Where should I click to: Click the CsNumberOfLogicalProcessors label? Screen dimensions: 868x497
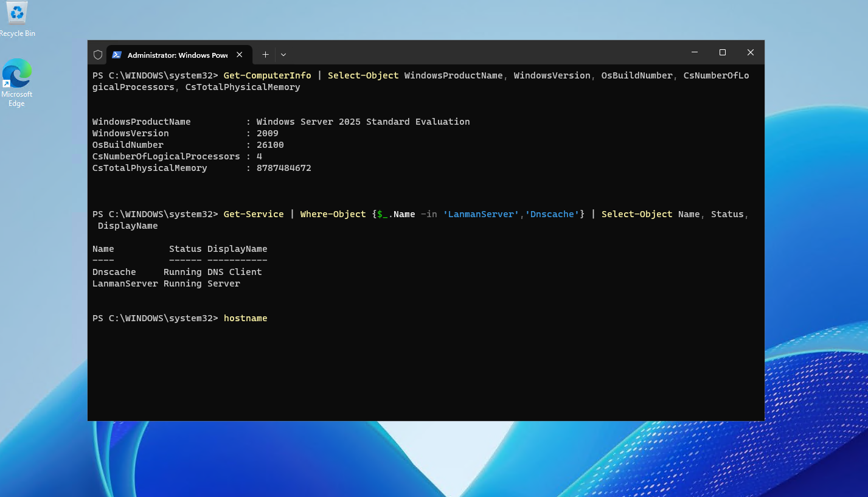tap(166, 156)
